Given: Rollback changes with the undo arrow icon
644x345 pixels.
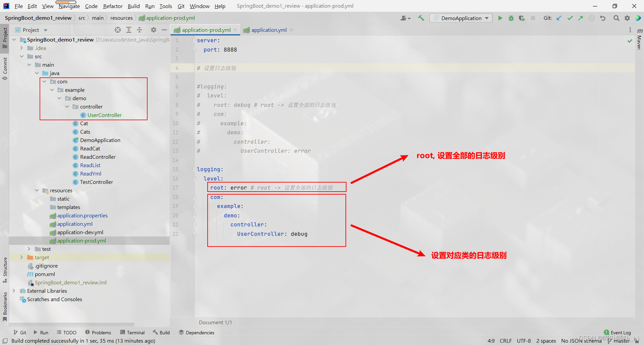Looking at the screenshot, I should pyautogui.click(x=603, y=18).
